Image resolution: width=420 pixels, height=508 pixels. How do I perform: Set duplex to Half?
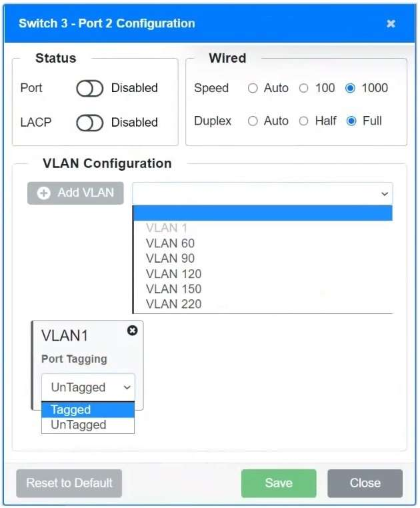point(304,121)
